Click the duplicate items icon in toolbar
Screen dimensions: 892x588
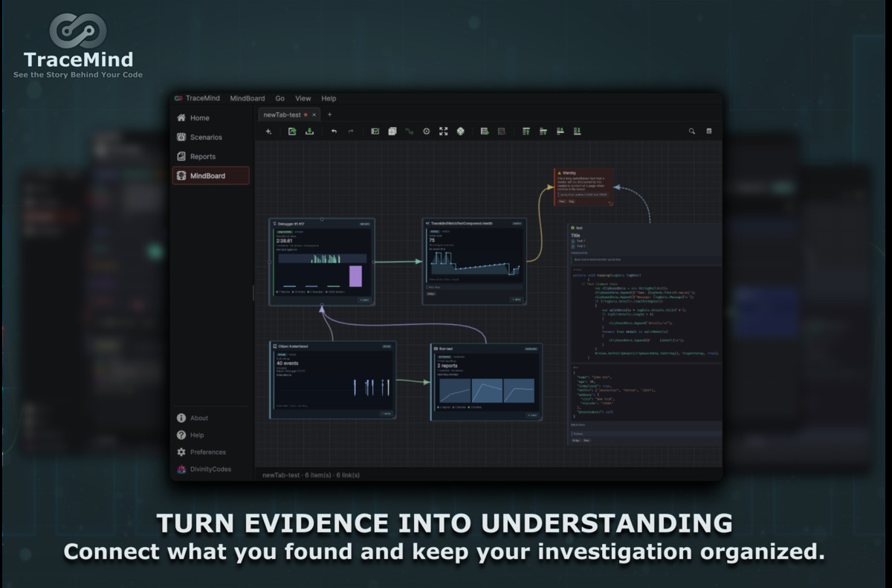coord(392,131)
